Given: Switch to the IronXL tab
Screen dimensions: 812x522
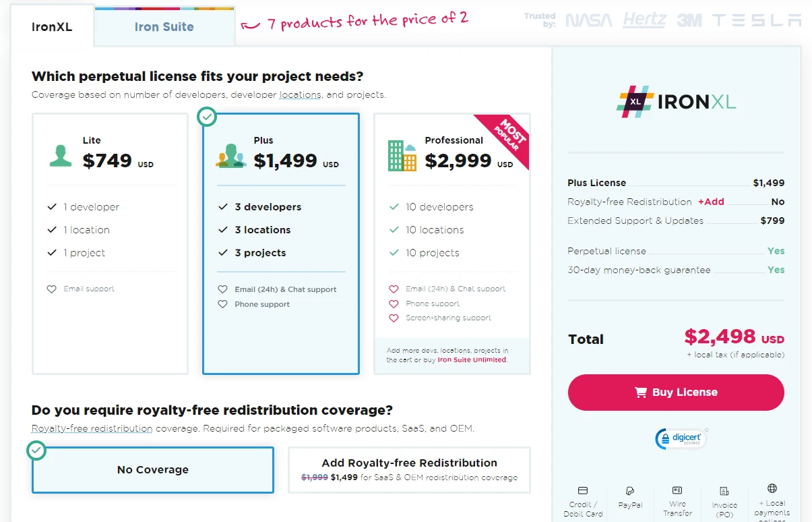Looking at the screenshot, I should [x=52, y=27].
